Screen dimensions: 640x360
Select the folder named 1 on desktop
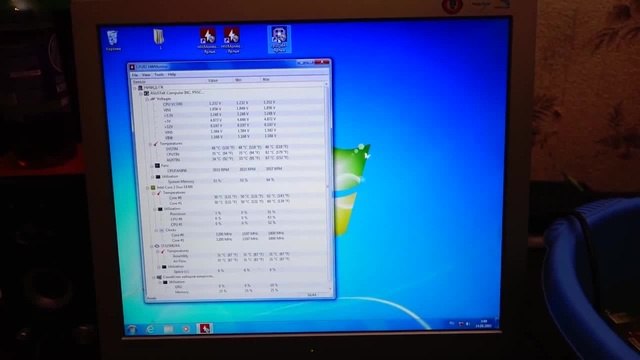pos(159,39)
